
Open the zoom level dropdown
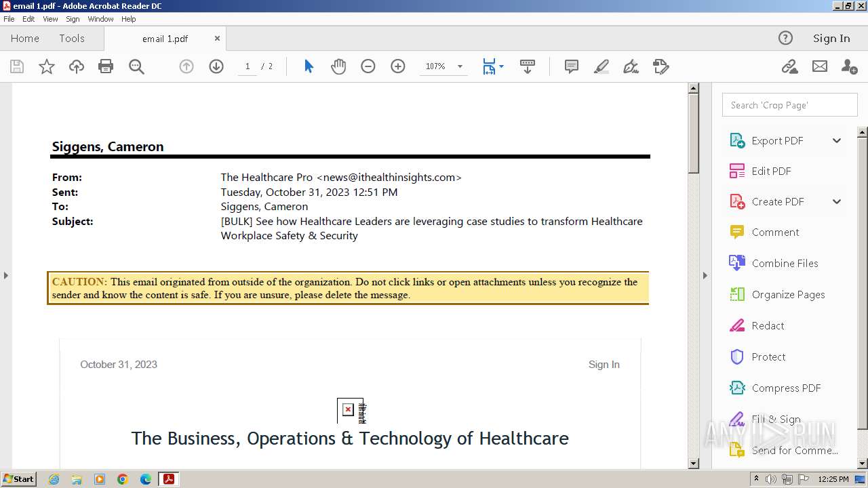460,66
